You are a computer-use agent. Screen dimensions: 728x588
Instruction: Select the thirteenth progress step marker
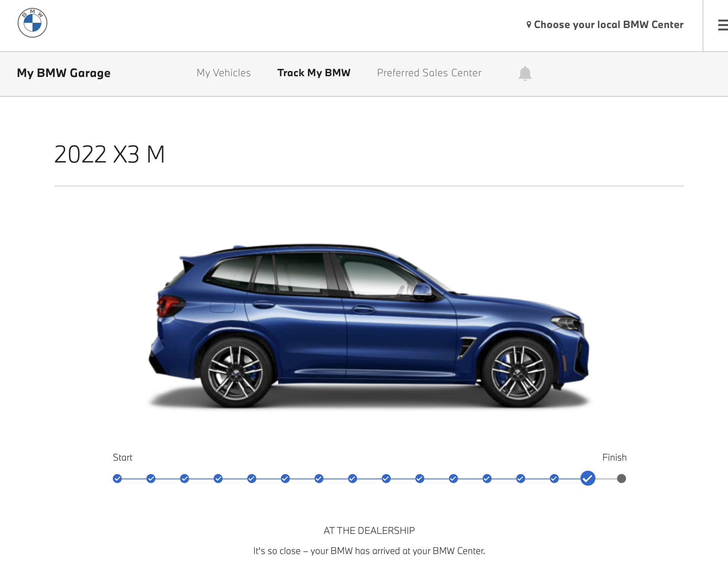521,479
